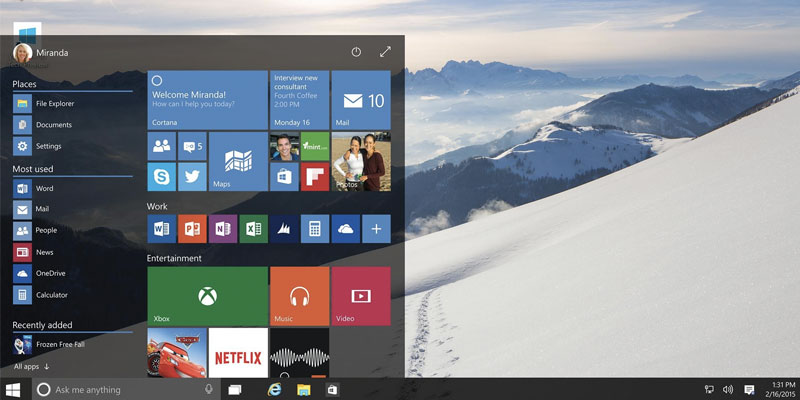The height and width of the screenshot is (400, 800).
Task: Click the taskbar clock showing 1:31 PM
Action: coord(781,390)
